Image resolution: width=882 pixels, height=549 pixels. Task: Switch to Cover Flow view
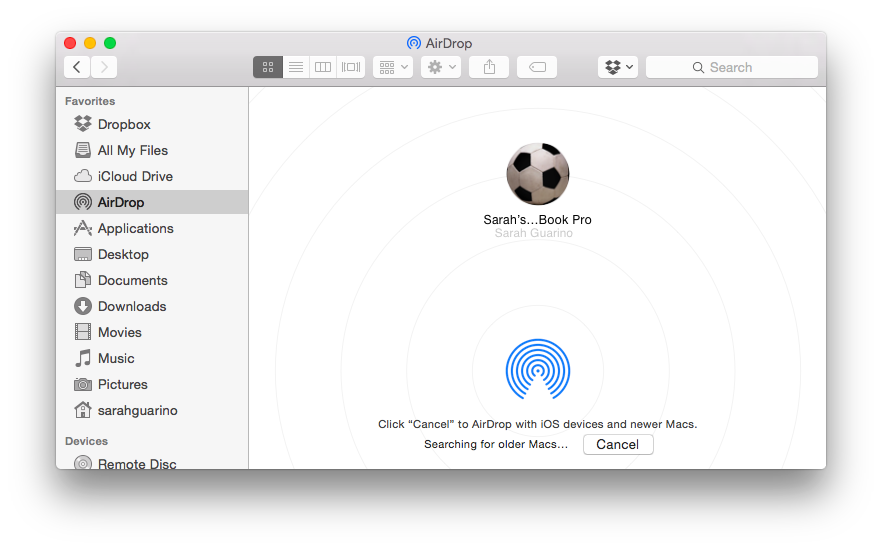[x=351, y=67]
